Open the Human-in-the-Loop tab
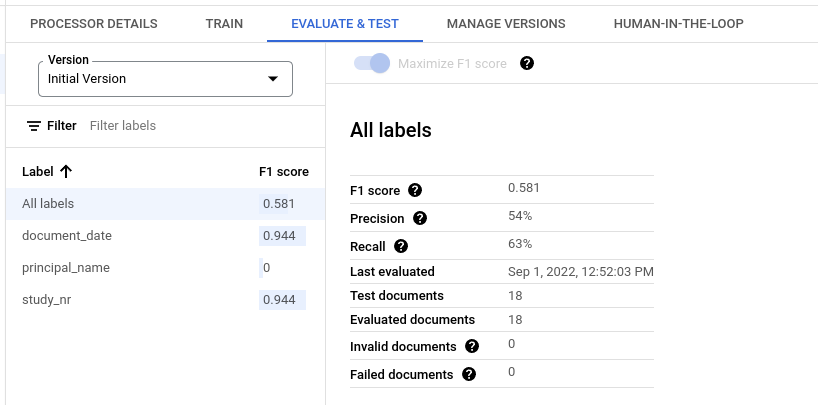Viewport: 818px width, 405px height. point(678,23)
